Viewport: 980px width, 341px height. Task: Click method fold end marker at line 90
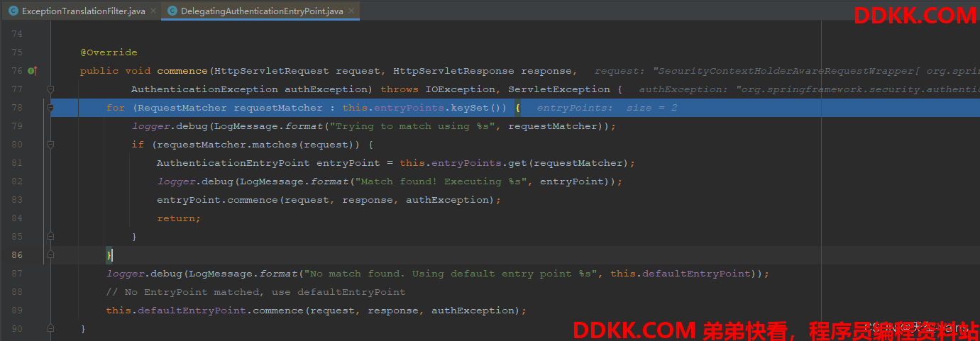coord(50,329)
